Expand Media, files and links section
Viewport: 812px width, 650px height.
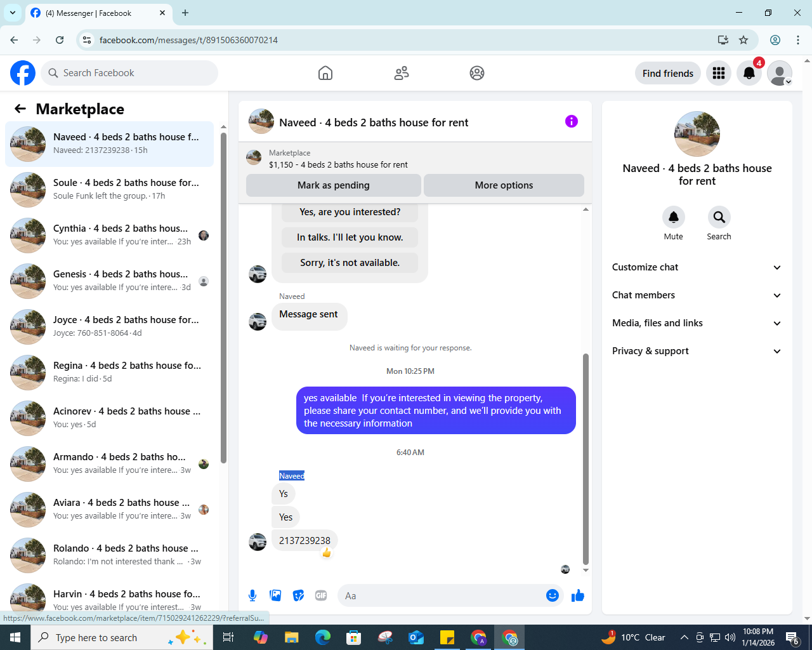point(697,323)
